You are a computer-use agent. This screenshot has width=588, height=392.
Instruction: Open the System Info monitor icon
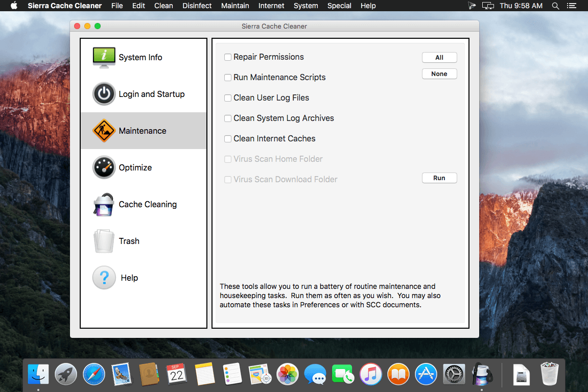click(104, 57)
